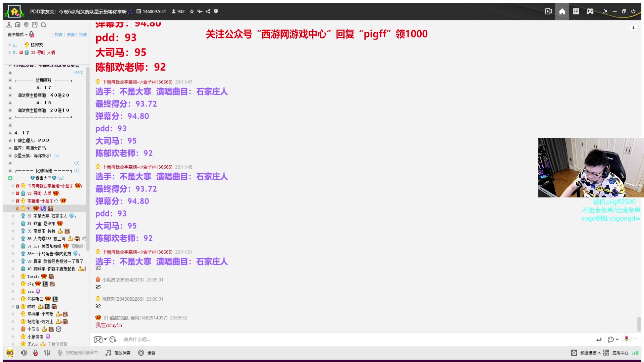
Task: Select user 场控组-小可爱 in the list
Action: (40, 314)
